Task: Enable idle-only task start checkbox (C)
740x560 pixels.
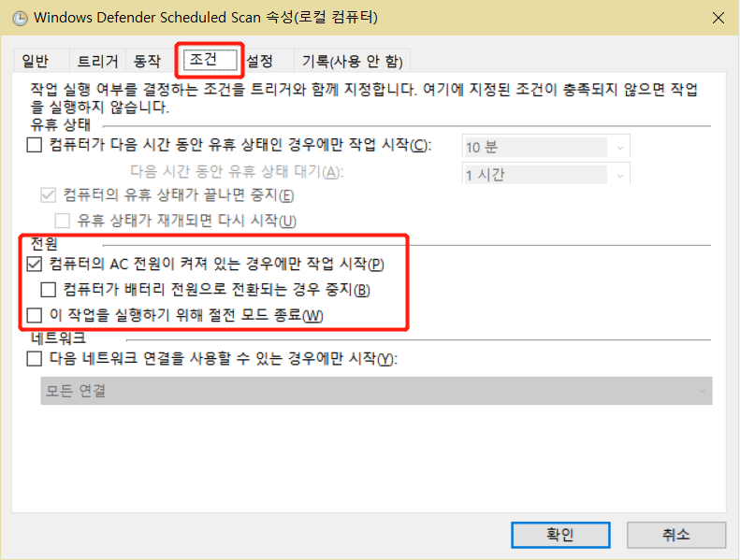Action: coord(35,144)
